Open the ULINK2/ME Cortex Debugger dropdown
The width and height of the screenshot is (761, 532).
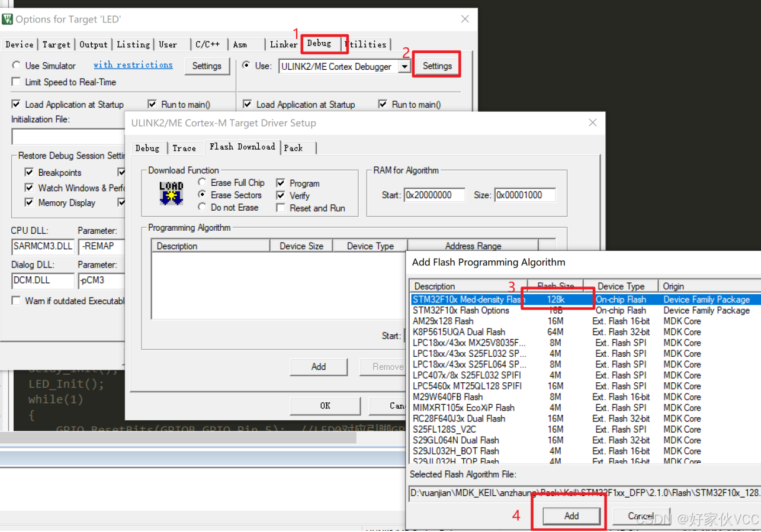tap(404, 67)
